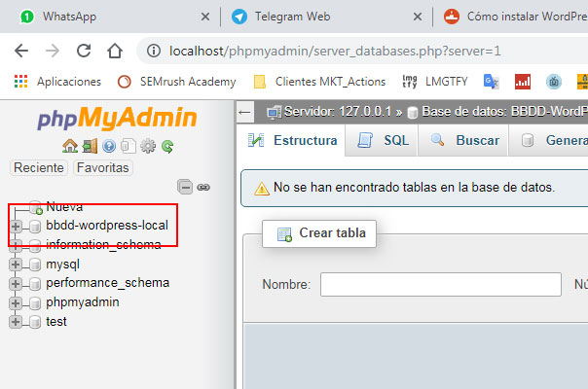Select the performance_schema database
The height and width of the screenshot is (389, 588).
(108, 283)
